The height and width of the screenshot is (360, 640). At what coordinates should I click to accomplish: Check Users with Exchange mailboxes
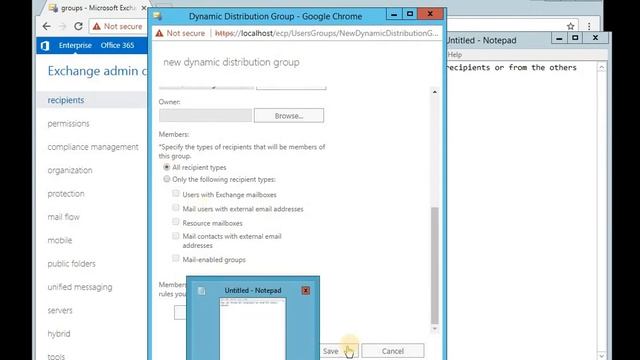176,193
